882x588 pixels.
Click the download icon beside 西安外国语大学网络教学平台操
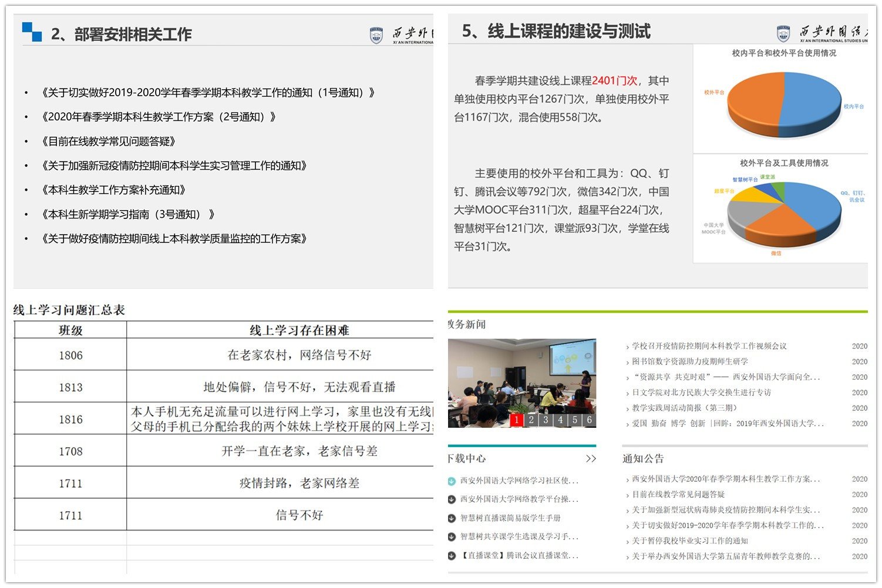pyautogui.click(x=452, y=499)
